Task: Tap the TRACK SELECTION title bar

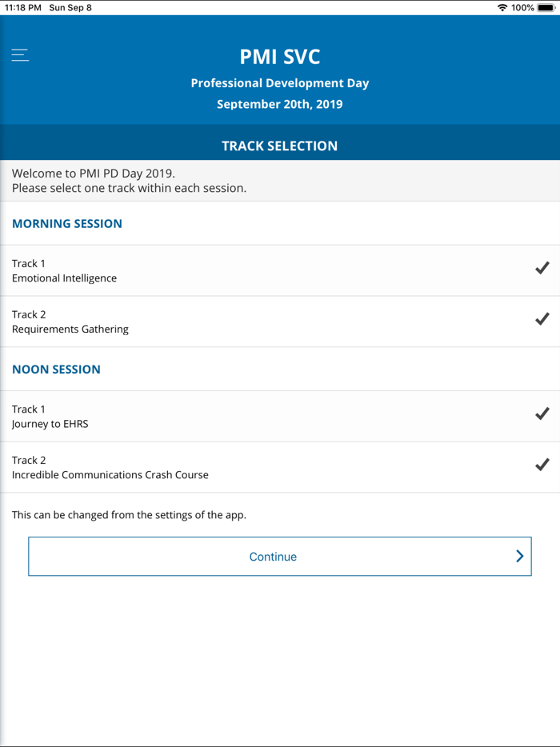Action: click(x=280, y=146)
